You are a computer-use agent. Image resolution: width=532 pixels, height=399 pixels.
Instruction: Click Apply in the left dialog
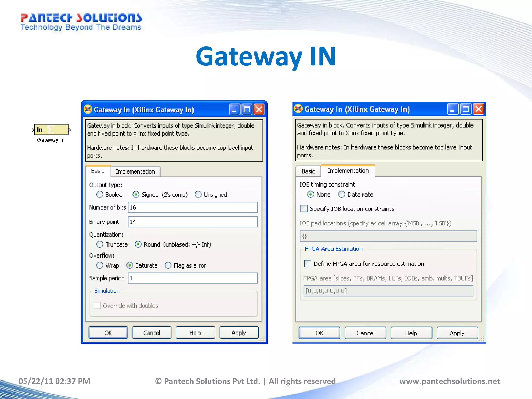(239, 333)
